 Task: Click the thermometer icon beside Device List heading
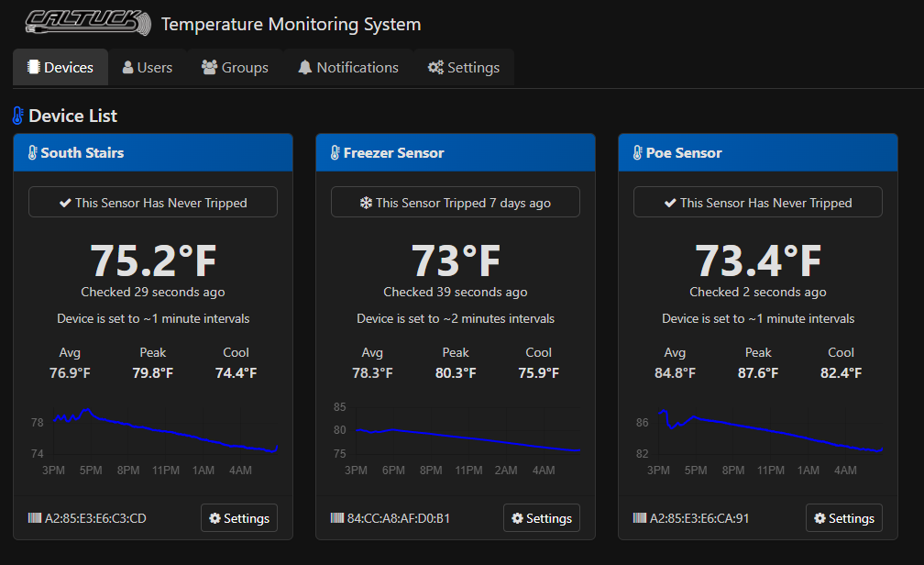17,116
